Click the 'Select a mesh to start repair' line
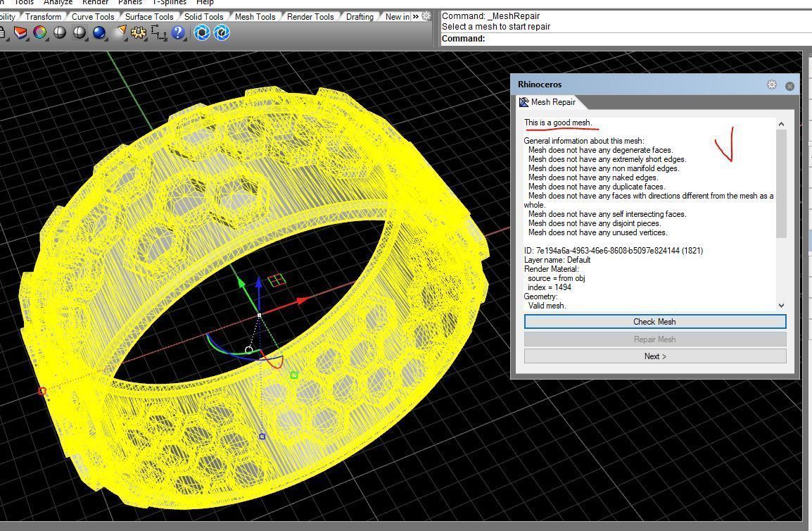The width and height of the screenshot is (812, 531). 495,27
